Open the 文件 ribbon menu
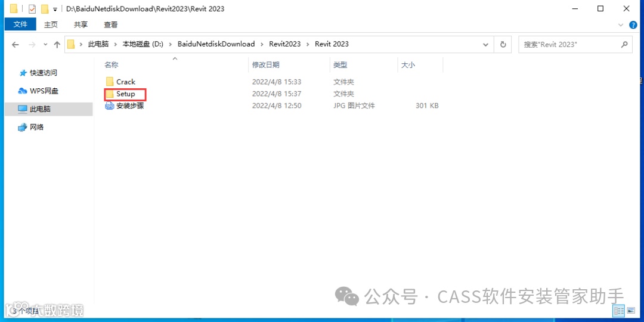This screenshot has width=644, height=322. coord(20,24)
